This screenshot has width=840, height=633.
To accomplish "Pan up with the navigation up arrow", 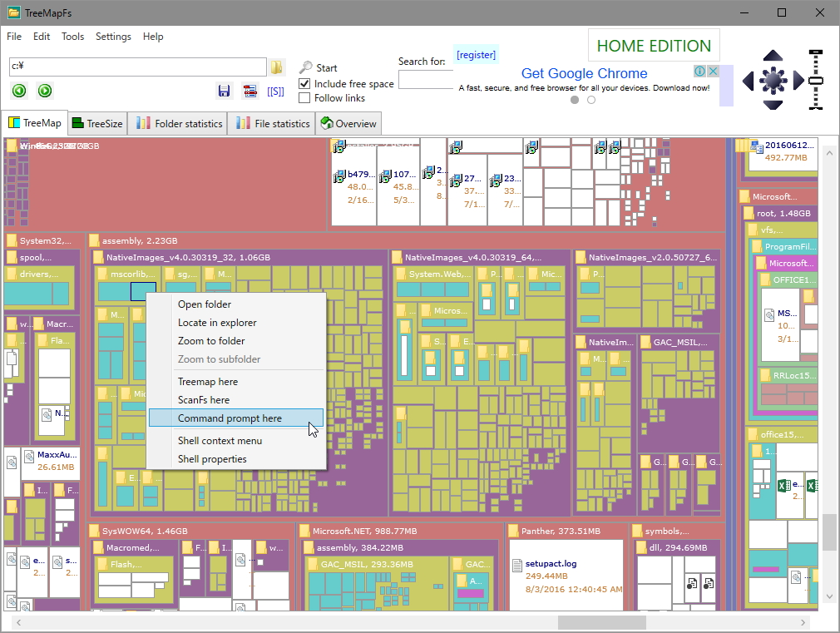I will 773,55.
